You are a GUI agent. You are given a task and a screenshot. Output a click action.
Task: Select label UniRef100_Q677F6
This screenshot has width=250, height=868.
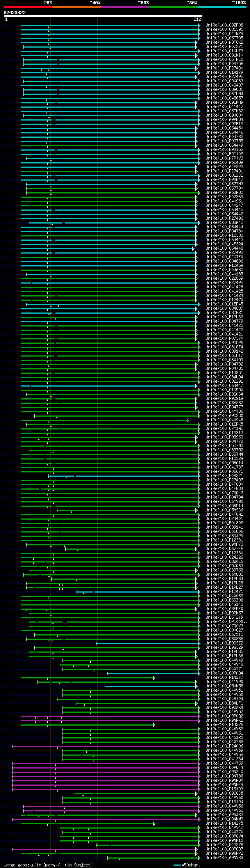point(224,549)
